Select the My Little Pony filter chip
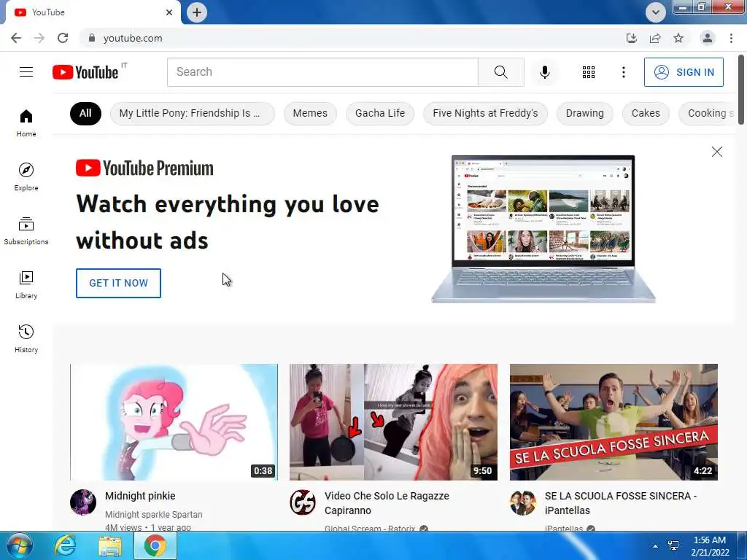The image size is (747, 560). tap(192, 113)
